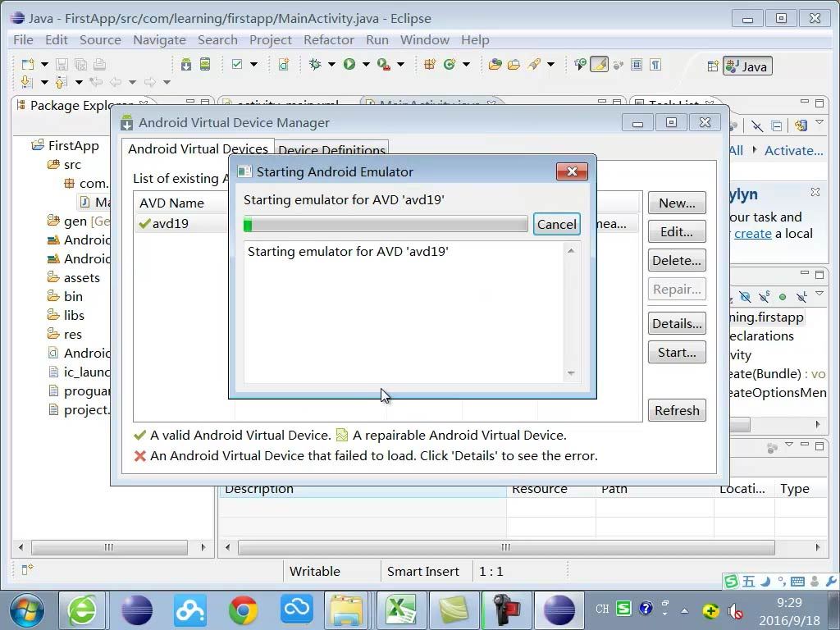The width and height of the screenshot is (840, 630).
Task: Click the Problems view horizontal scrollbar
Action: coord(506,547)
